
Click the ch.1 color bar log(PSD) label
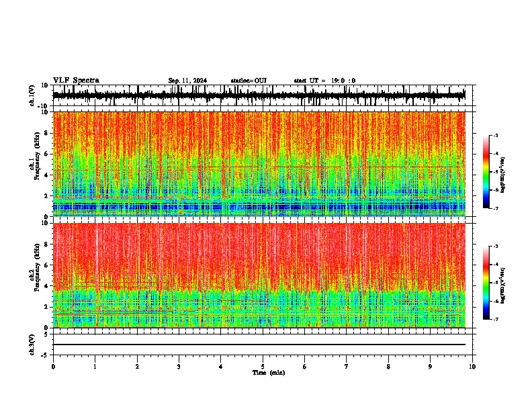[503, 175]
